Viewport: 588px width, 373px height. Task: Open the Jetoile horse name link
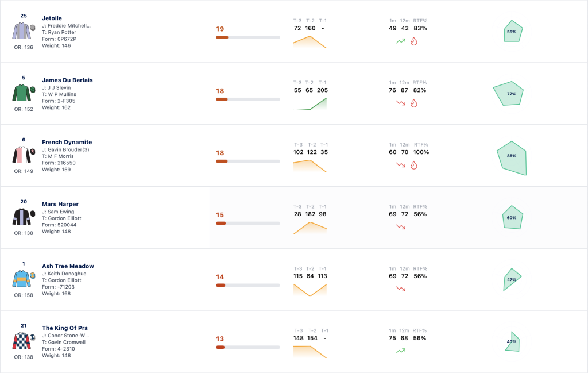coord(52,18)
